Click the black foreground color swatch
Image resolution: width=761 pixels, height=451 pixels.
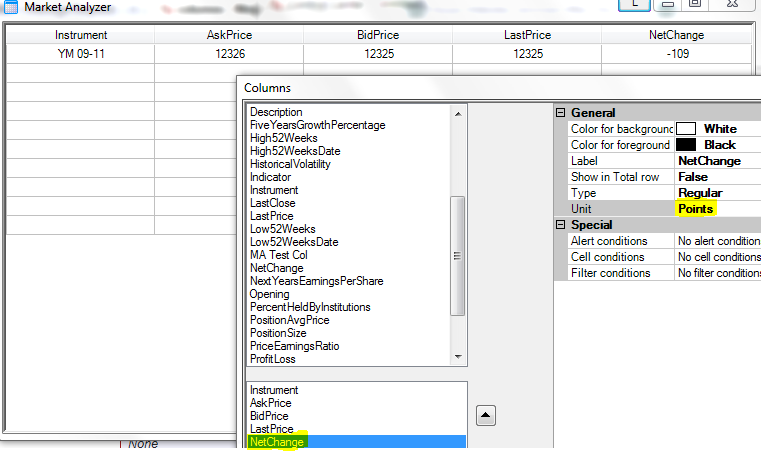pos(686,145)
